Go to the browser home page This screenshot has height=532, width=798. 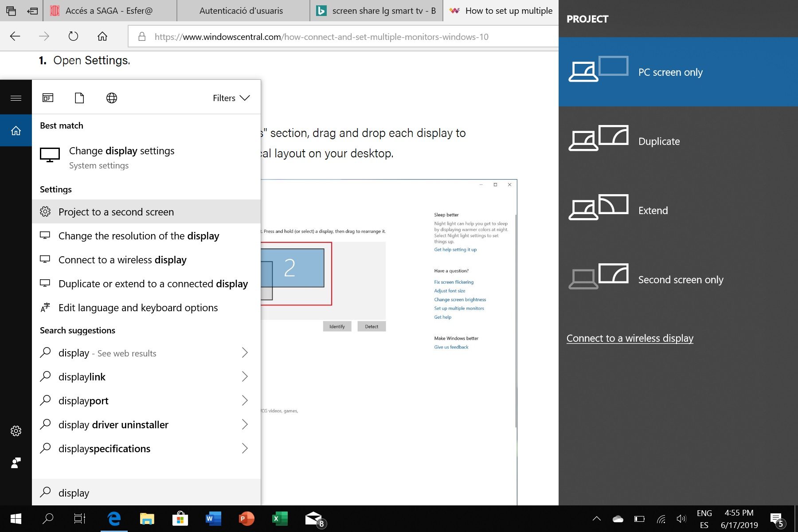point(102,36)
